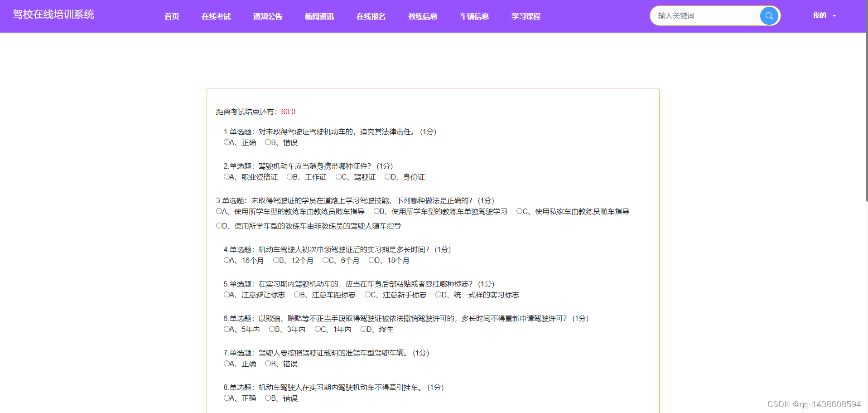Pick A、16个月 for question 4
The width and height of the screenshot is (868, 413).
[227, 260]
